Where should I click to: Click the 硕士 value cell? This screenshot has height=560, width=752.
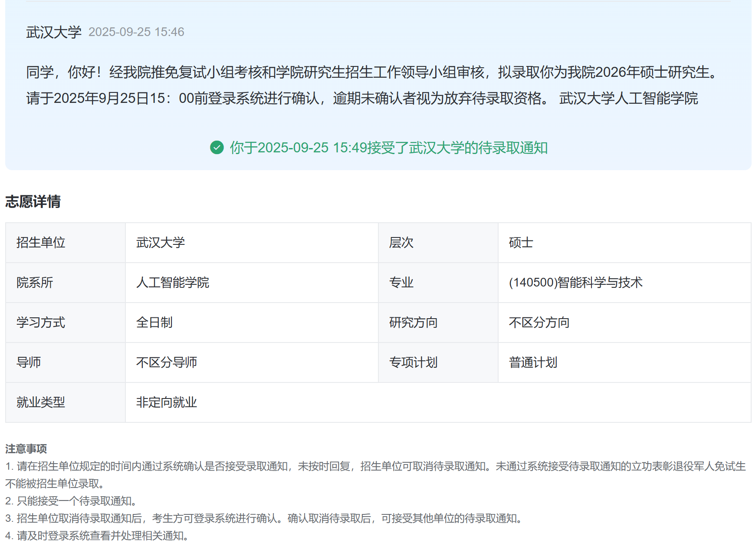pos(624,243)
